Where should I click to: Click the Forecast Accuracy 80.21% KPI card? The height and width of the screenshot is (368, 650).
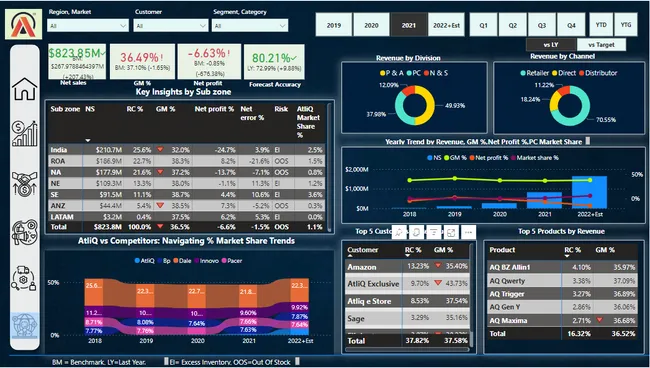(274, 61)
